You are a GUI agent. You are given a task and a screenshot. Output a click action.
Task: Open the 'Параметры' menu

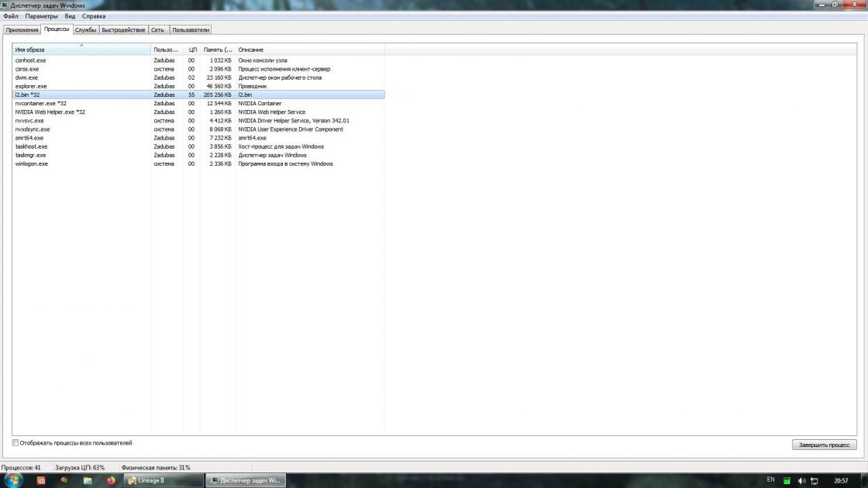point(41,15)
